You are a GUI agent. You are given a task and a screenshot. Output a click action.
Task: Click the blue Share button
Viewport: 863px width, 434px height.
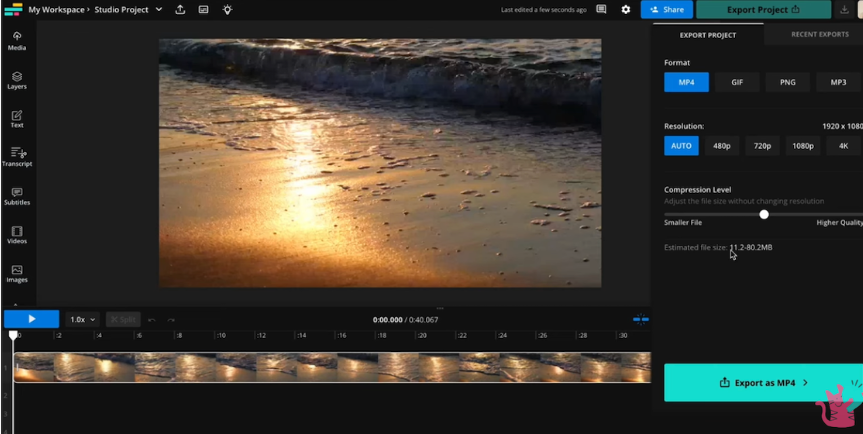point(667,10)
